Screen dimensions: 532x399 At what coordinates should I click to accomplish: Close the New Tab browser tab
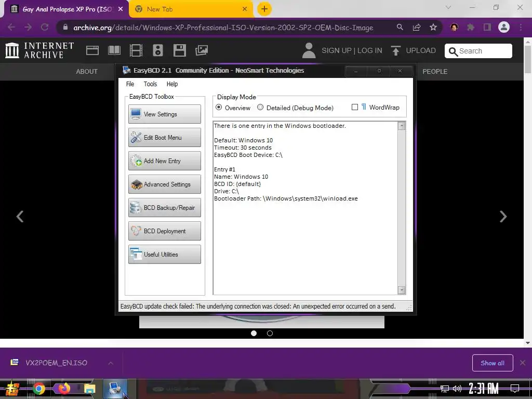click(245, 9)
